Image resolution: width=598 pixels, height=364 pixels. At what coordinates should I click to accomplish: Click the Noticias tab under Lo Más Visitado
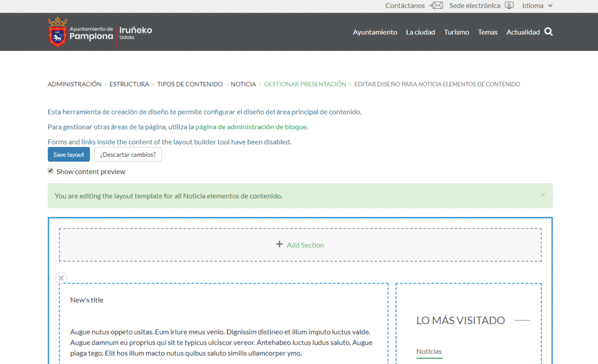point(429,352)
